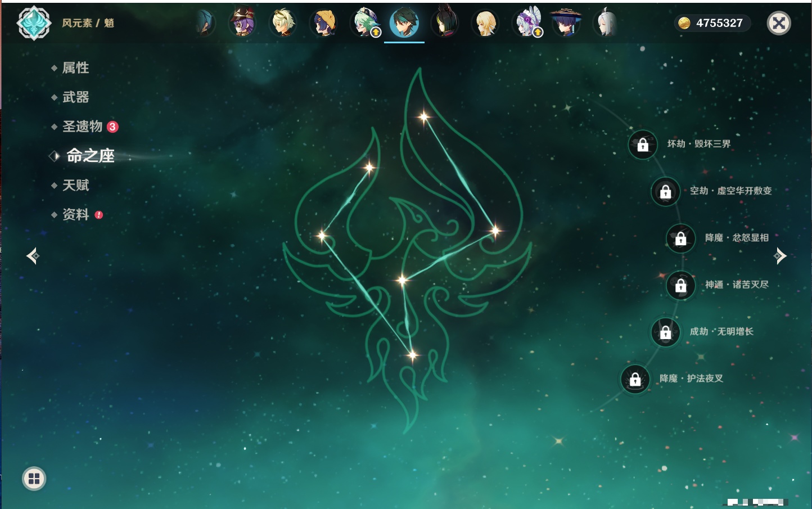Open locked constellation 空劫·虚空华开敷变 icon
812x509 pixels.
[x=666, y=191]
